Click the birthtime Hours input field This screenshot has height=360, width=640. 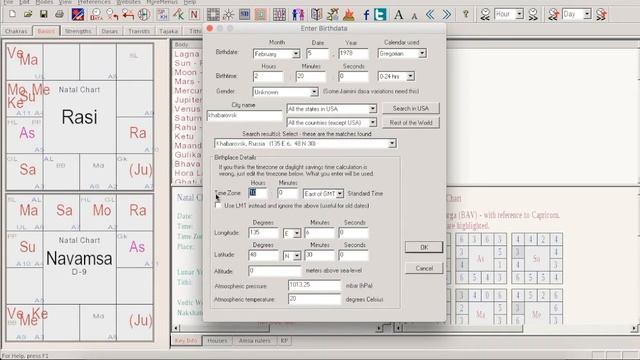click(x=267, y=76)
